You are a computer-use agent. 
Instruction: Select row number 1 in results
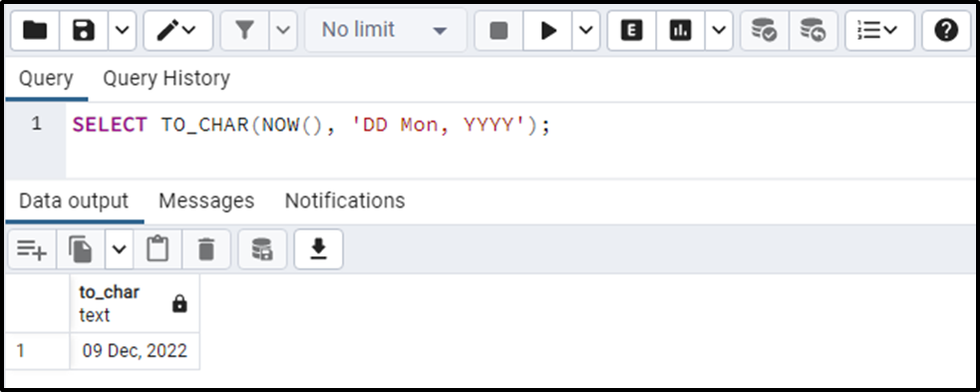tap(38, 351)
